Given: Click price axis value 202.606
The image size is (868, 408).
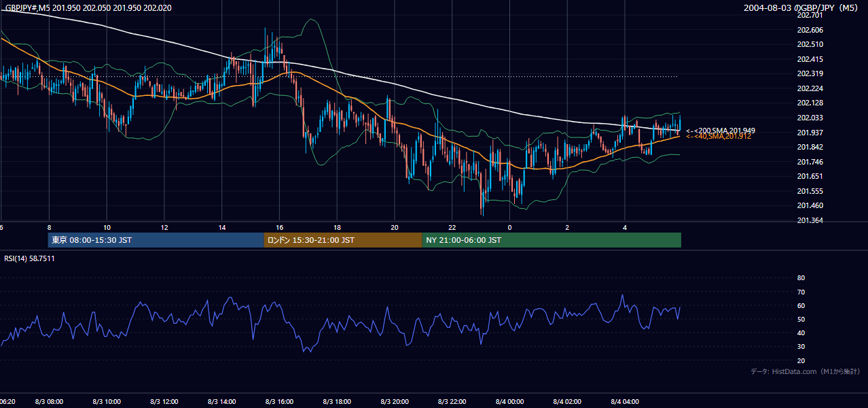Looking at the screenshot, I should pyautogui.click(x=810, y=30).
